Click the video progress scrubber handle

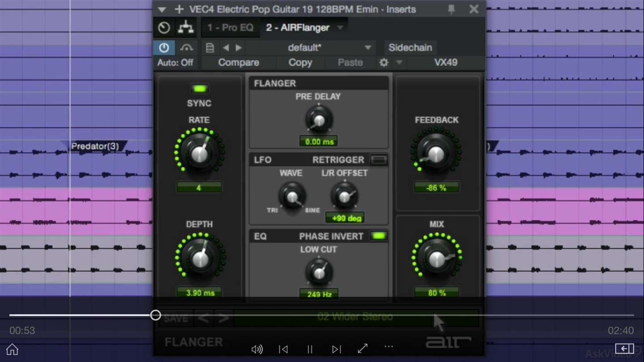[x=155, y=315]
